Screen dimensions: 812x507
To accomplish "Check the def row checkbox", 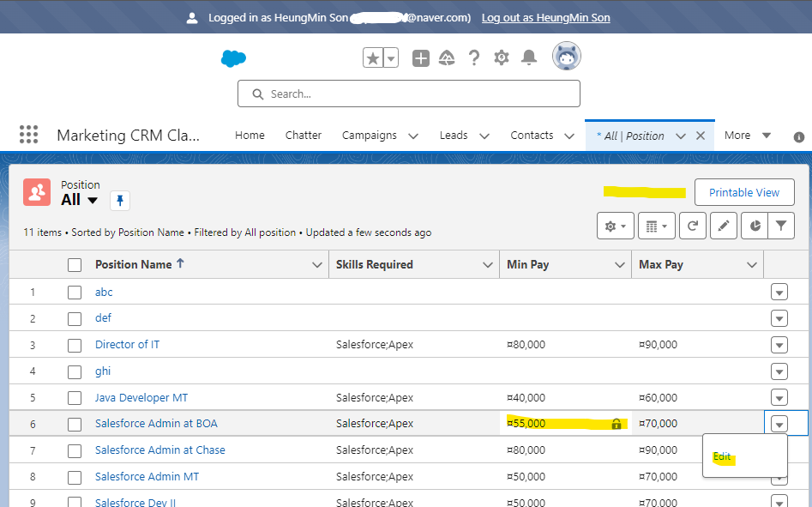I will point(75,318).
